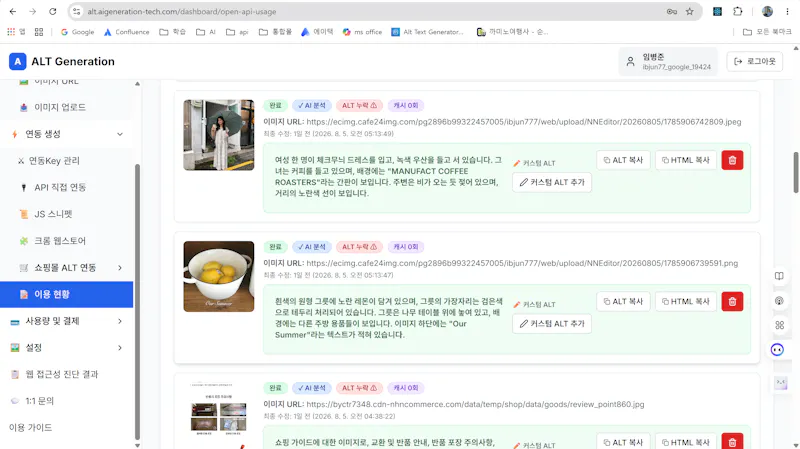Click AI 분석 badge on lemon image
The width and height of the screenshot is (800, 449).
(x=312, y=247)
